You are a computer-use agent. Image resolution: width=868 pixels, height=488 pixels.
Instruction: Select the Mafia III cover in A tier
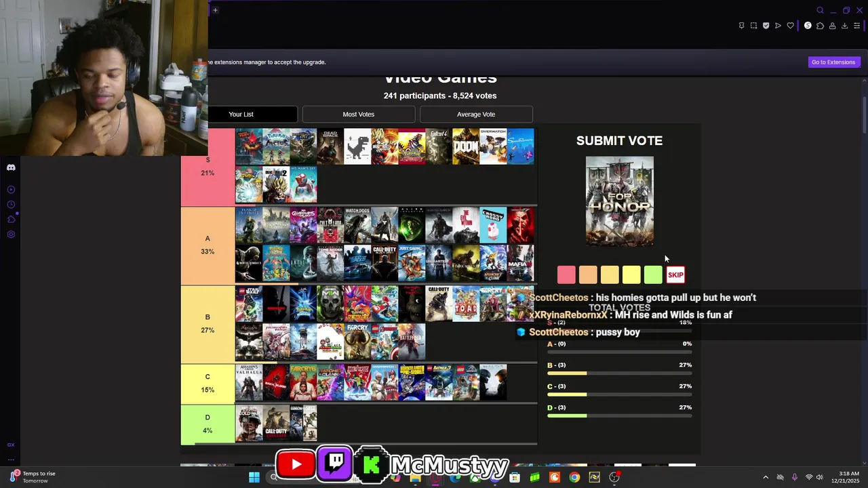[520, 263]
